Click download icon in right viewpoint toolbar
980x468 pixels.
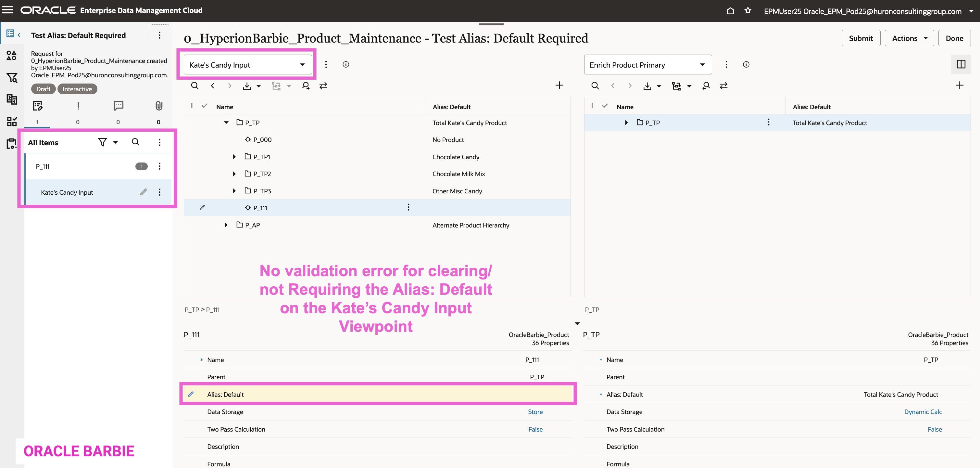click(x=647, y=86)
